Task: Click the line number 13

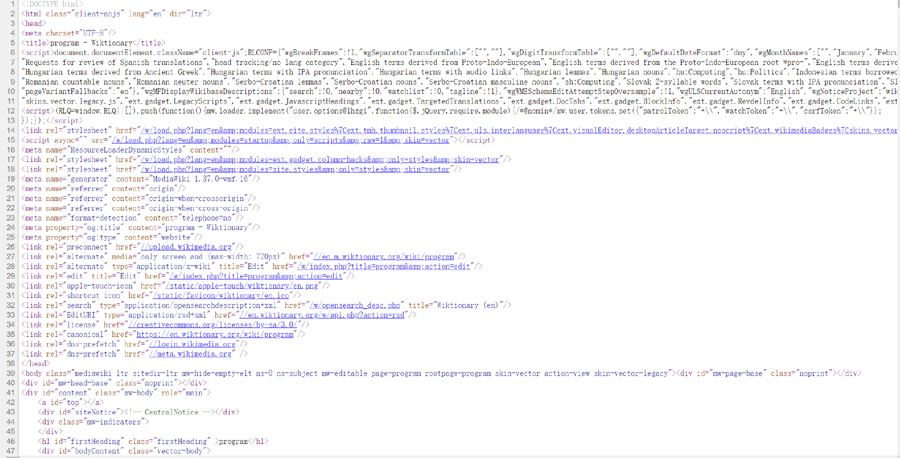Action: point(11,121)
